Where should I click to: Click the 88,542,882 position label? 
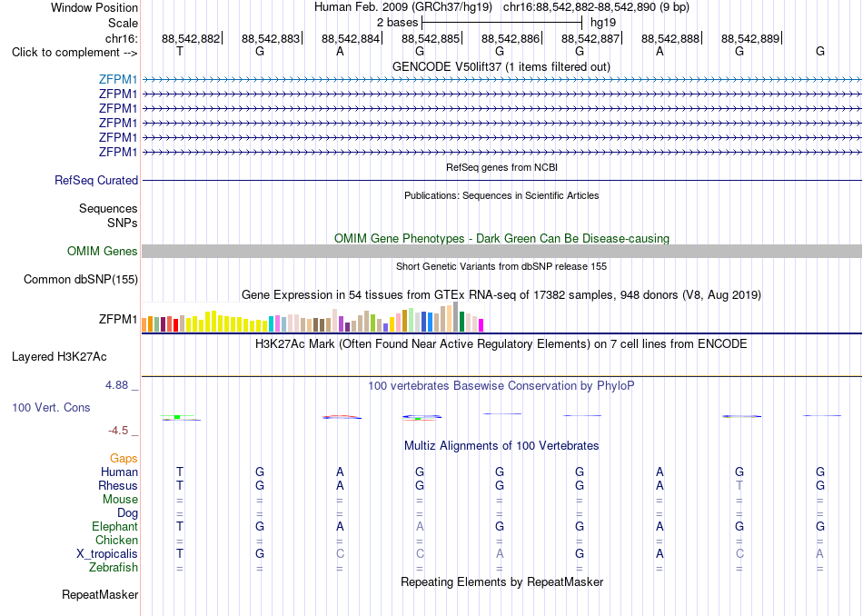pos(191,38)
